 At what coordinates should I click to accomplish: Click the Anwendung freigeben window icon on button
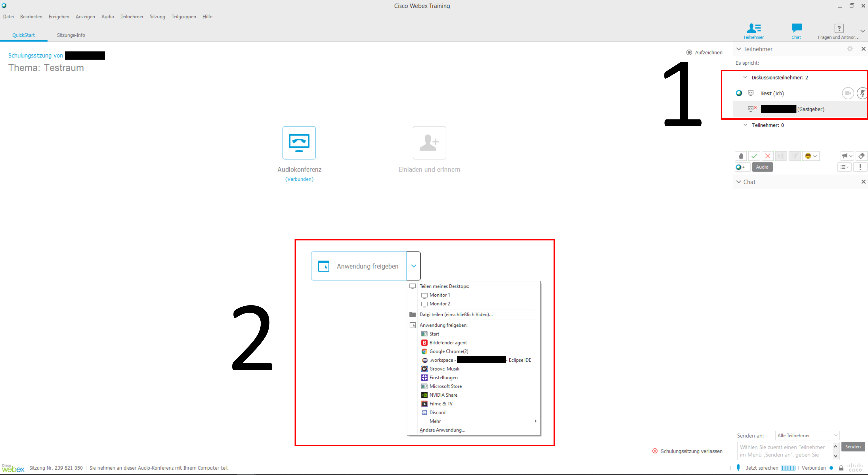pyautogui.click(x=324, y=266)
